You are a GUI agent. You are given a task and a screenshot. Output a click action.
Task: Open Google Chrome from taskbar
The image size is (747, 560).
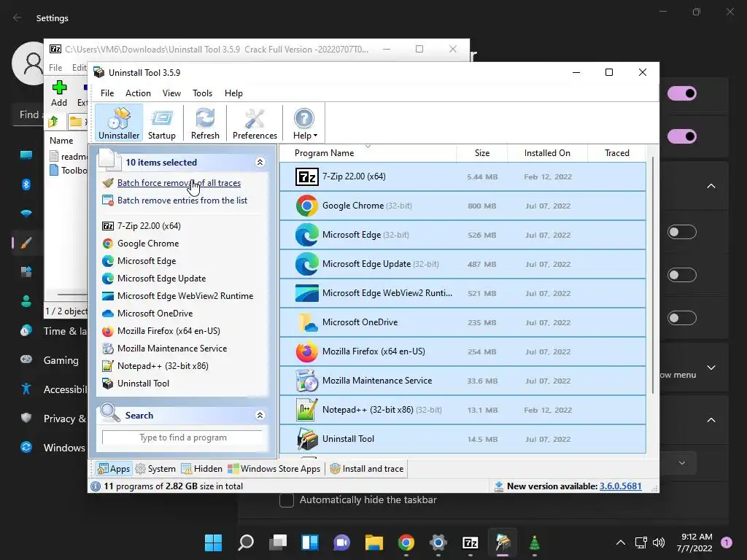click(406, 542)
